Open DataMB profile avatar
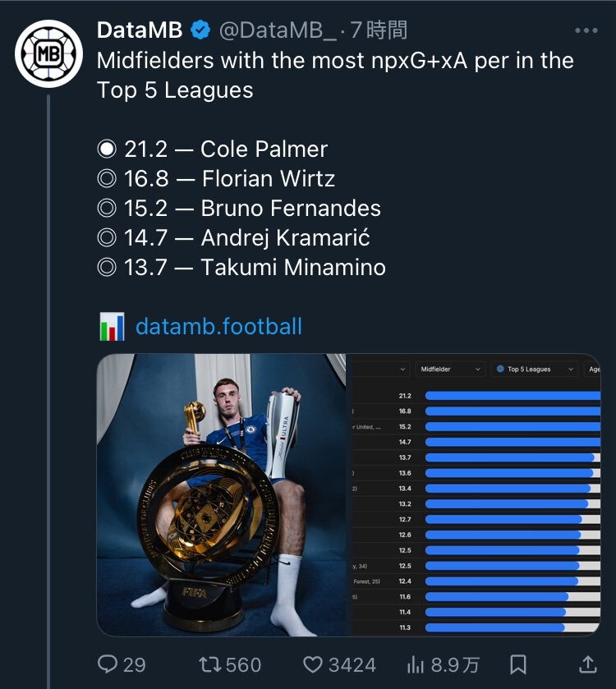This screenshot has height=689, width=616. [48, 53]
